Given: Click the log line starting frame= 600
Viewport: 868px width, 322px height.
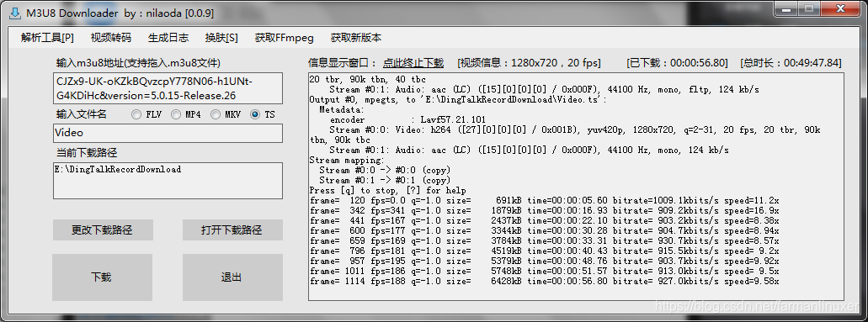Looking at the screenshot, I should [544, 230].
